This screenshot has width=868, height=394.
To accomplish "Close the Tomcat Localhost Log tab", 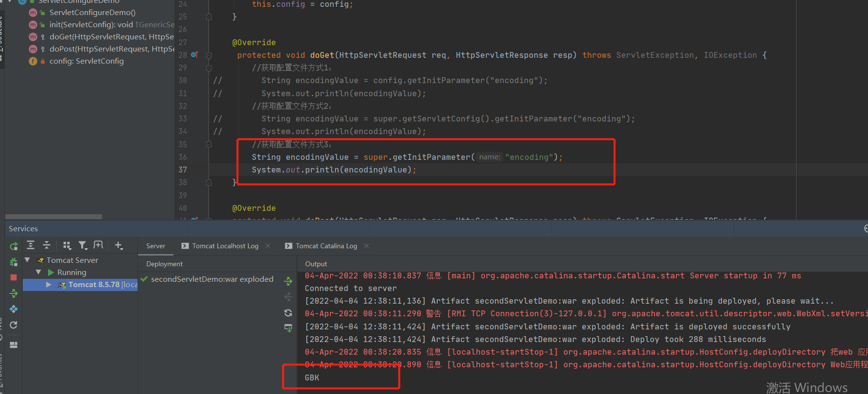I will (268, 246).
